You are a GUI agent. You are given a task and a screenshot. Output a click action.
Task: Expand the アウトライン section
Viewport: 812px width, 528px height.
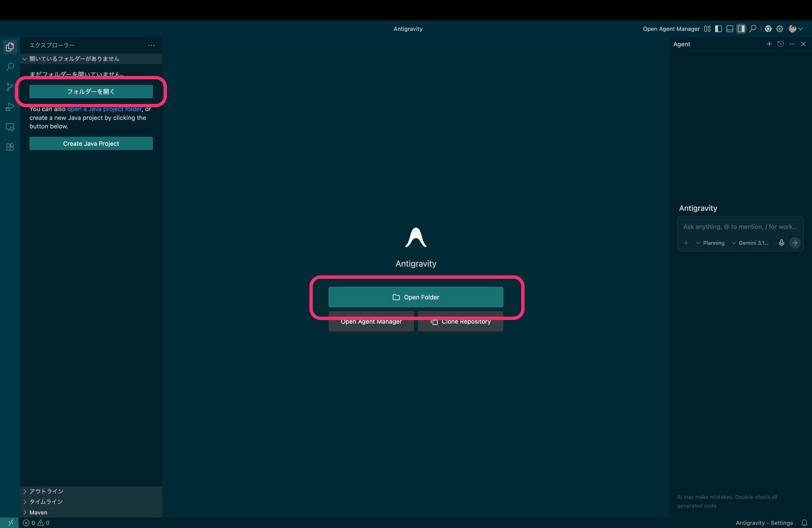(x=46, y=491)
